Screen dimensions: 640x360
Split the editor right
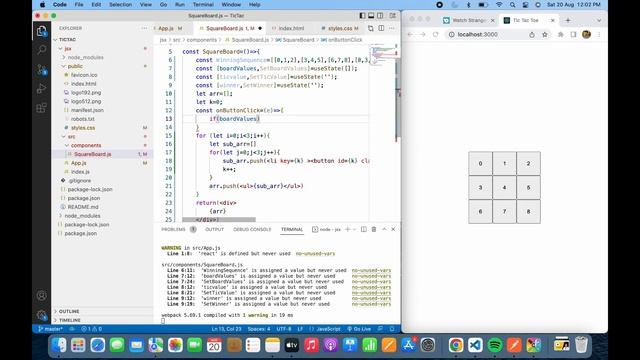point(381,28)
